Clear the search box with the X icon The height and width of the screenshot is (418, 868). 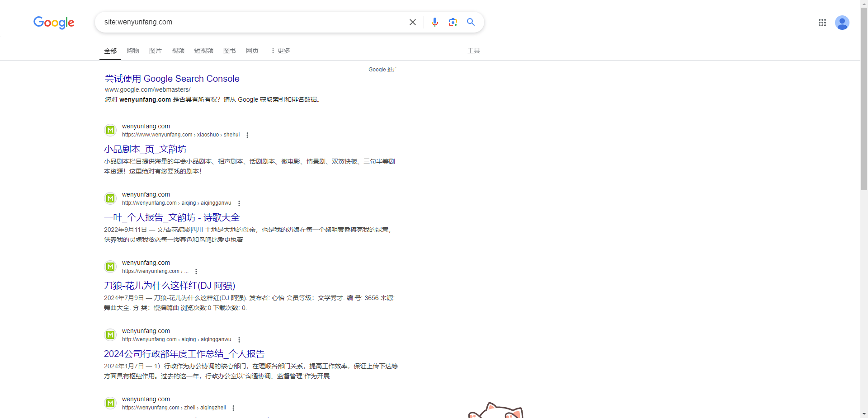[x=412, y=22]
